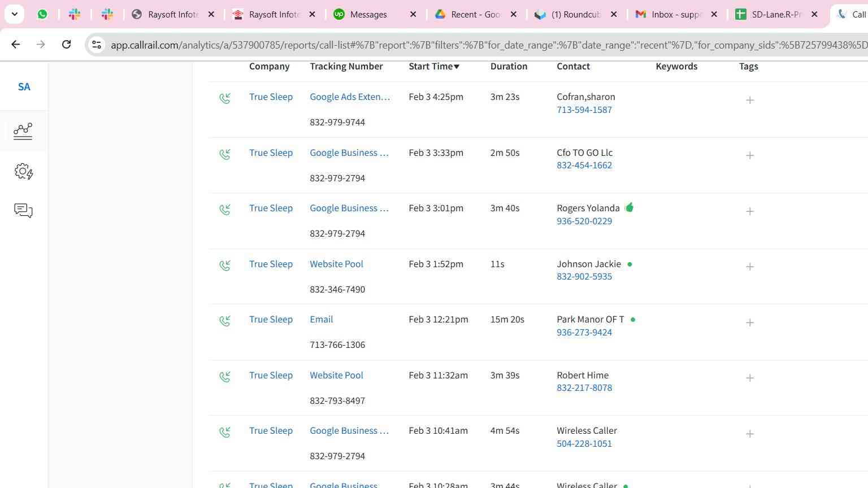This screenshot has height=488, width=868.
Task: Open the SA account menu in sidebar
Action: 24,87
